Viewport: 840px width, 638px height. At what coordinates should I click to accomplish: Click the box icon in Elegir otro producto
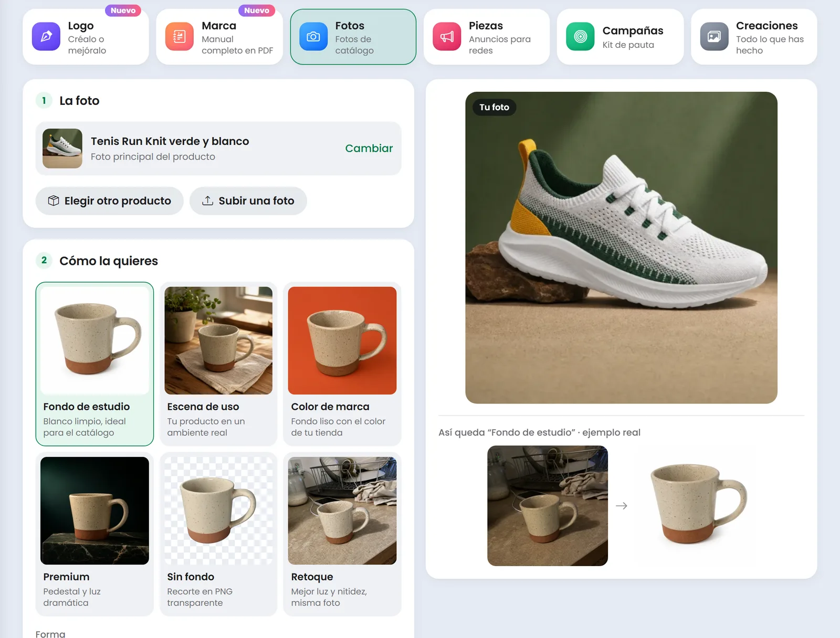[54, 201]
